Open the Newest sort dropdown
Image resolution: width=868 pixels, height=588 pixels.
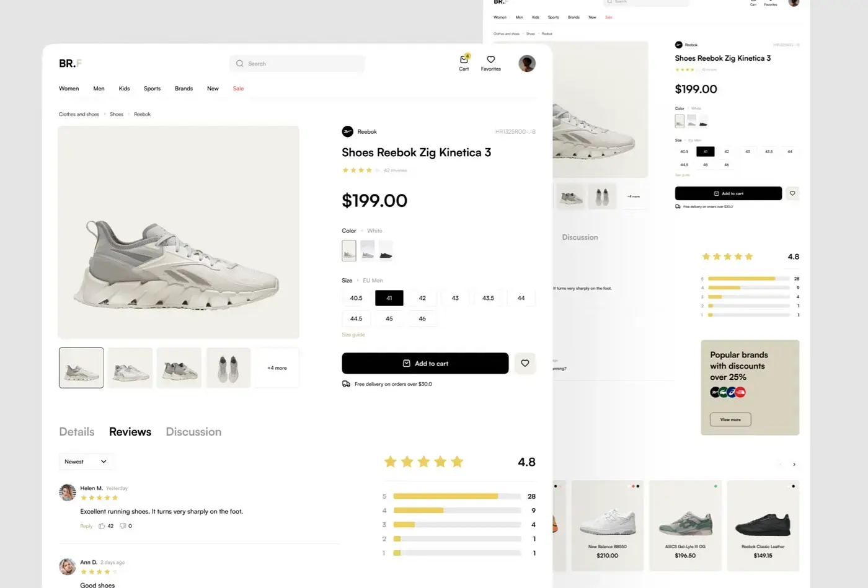coord(86,462)
